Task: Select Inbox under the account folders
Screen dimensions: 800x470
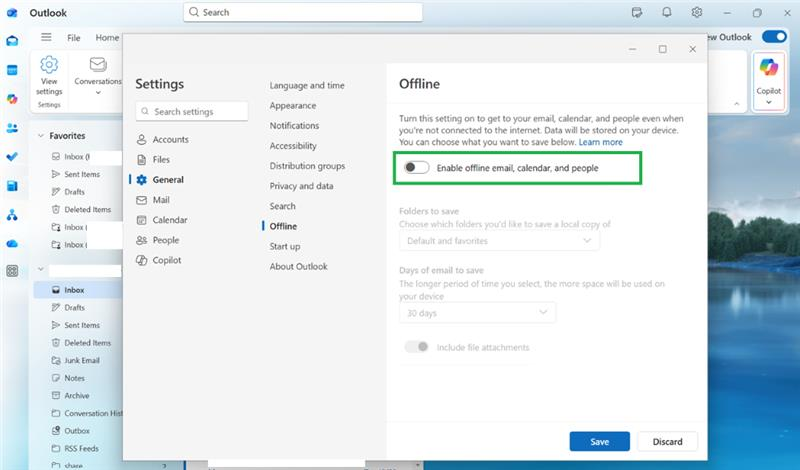Action: tap(78, 290)
